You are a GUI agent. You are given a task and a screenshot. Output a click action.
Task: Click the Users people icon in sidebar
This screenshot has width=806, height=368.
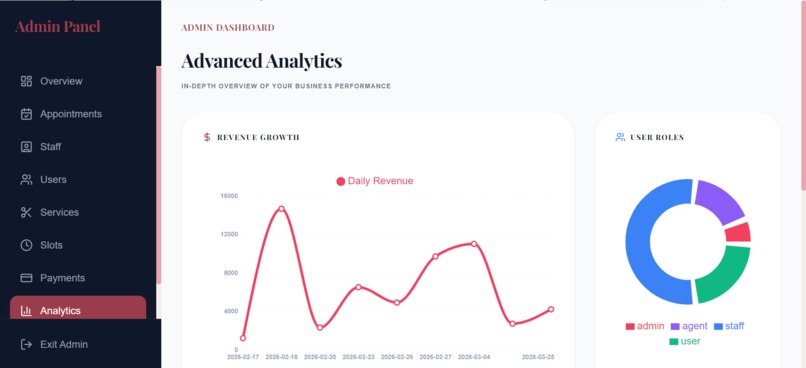pyautogui.click(x=26, y=180)
